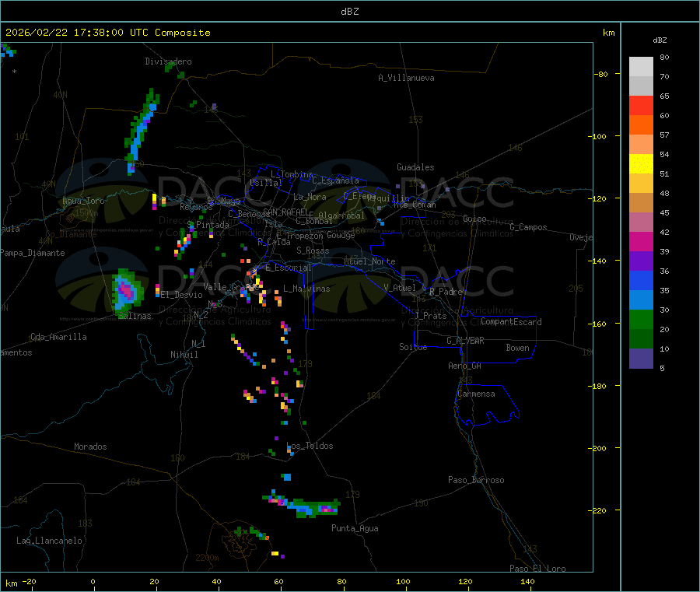
Task: Click the Soitue map label
Action: 413,347
